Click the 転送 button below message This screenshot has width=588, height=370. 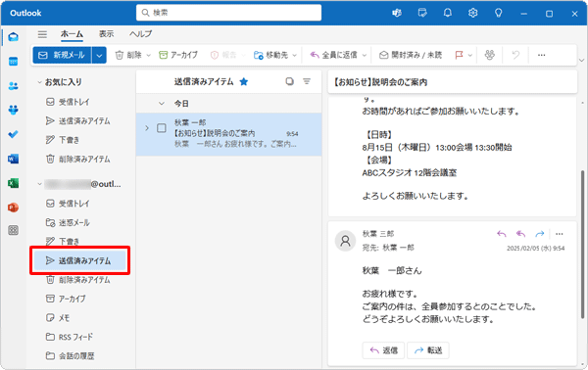428,350
